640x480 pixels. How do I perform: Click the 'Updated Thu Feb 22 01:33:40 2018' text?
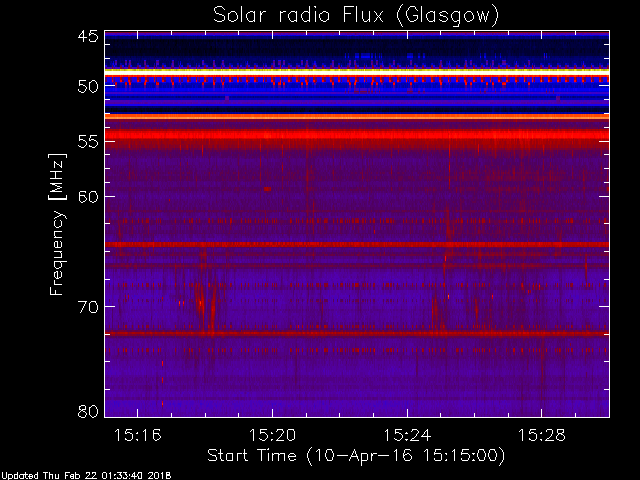tap(86, 476)
